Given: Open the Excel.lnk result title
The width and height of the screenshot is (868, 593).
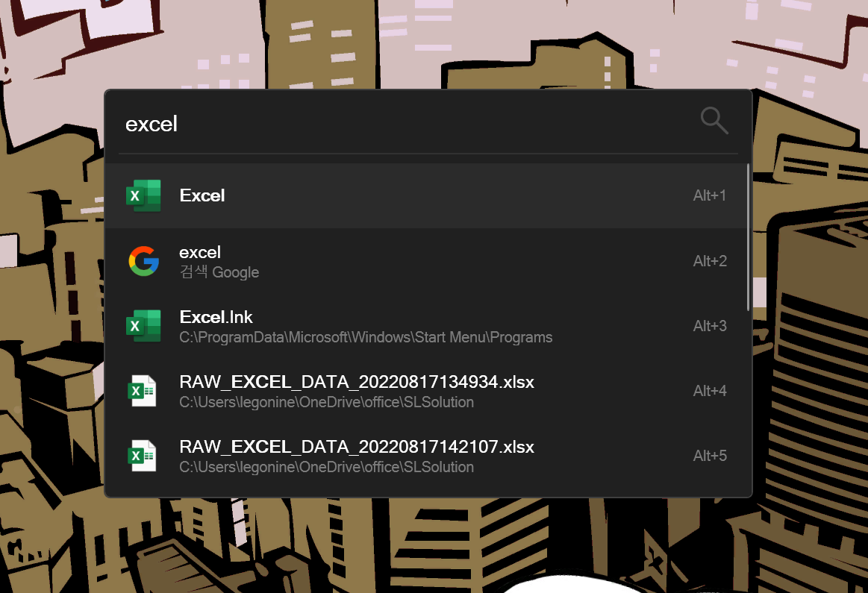Looking at the screenshot, I should [x=216, y=317].
